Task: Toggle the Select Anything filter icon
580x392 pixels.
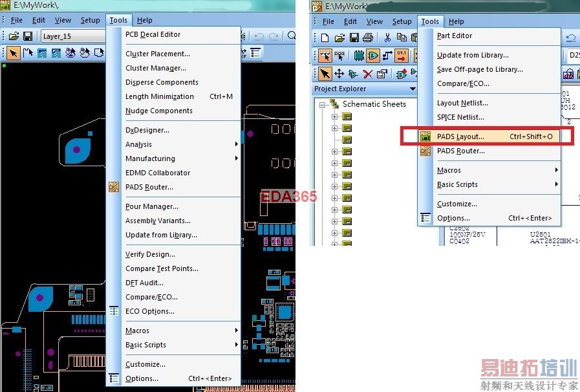Action: 325,56
